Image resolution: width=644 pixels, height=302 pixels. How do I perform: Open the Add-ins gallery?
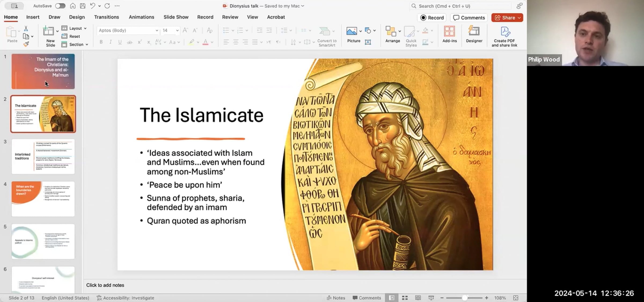point(449,34)
